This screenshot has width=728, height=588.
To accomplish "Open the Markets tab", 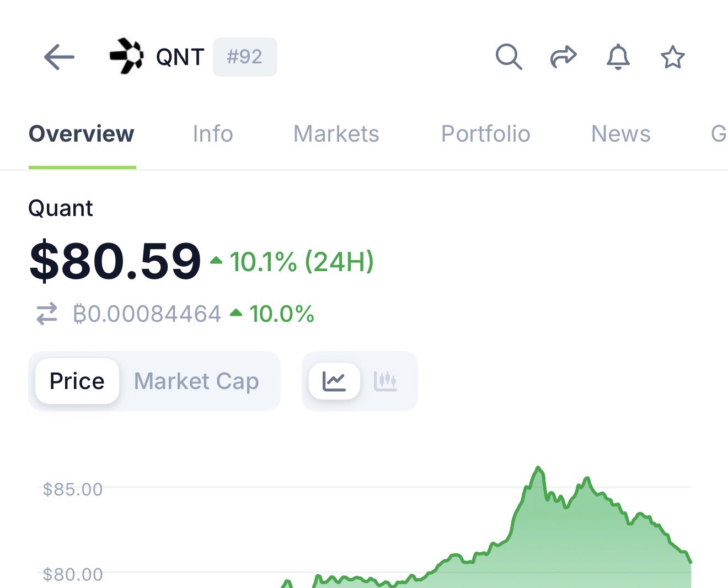I will (x=336, y=134).
